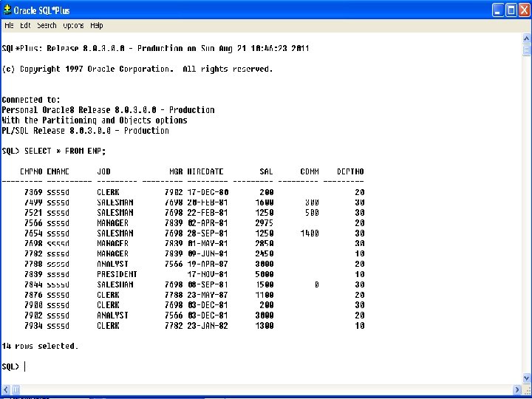Click the window resize grip corner

(527, 390)
